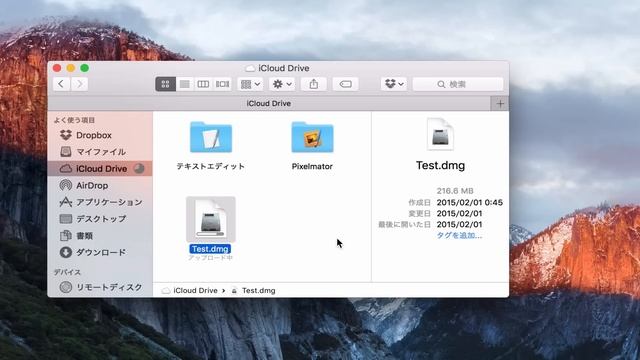
Task: Add a new tab with plus button
Action: pos(500,104)
